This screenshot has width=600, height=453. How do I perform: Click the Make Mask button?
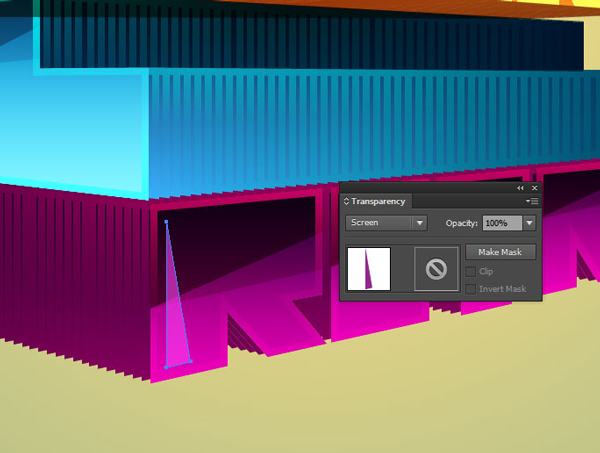pos(500,252)
